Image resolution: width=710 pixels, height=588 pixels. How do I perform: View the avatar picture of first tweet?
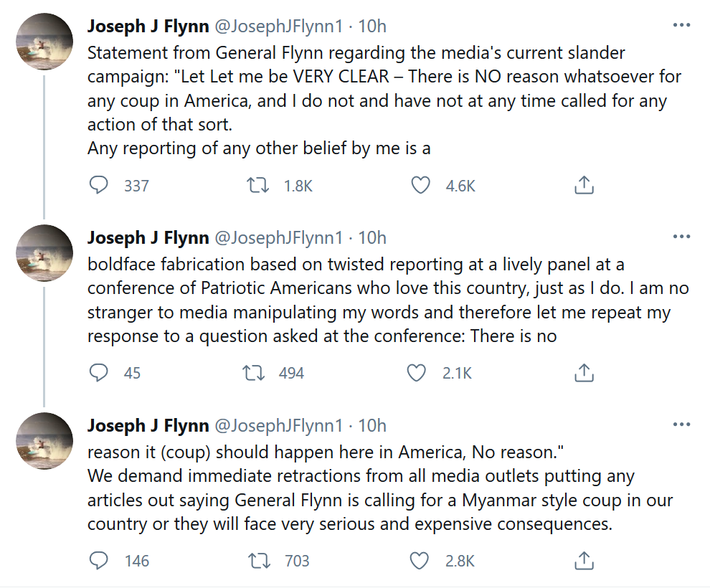click(x=44, y=42)
